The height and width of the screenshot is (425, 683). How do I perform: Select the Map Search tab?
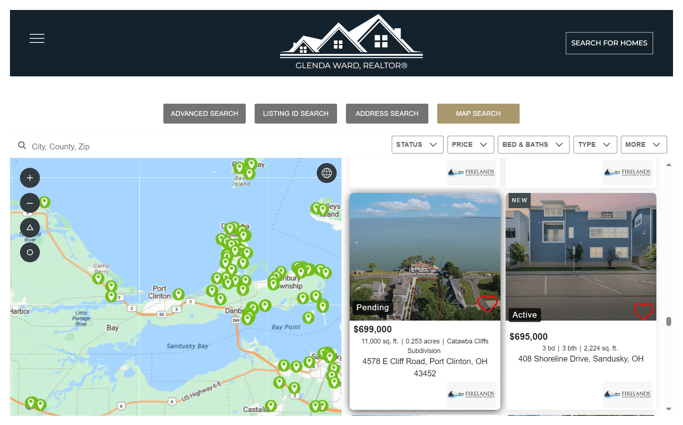pos(478,114)
